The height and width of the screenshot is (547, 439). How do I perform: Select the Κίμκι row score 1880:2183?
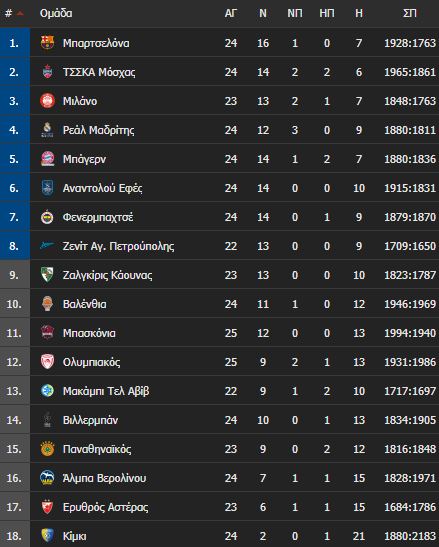coord(410,536)
